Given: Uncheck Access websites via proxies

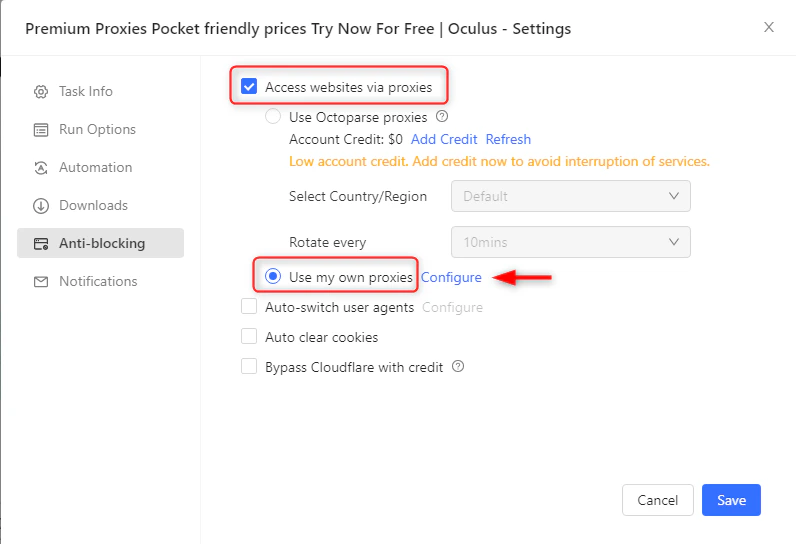Looking at the screenshot, I should [x=249, y=87].
